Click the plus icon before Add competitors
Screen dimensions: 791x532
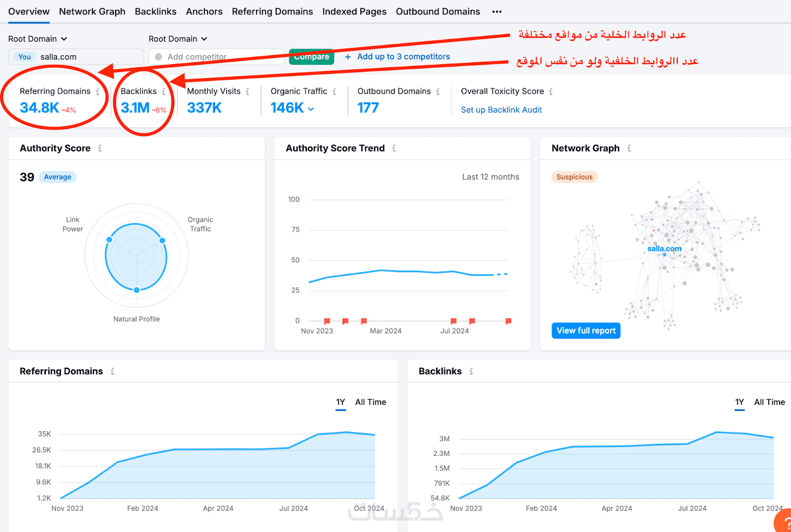348,57
